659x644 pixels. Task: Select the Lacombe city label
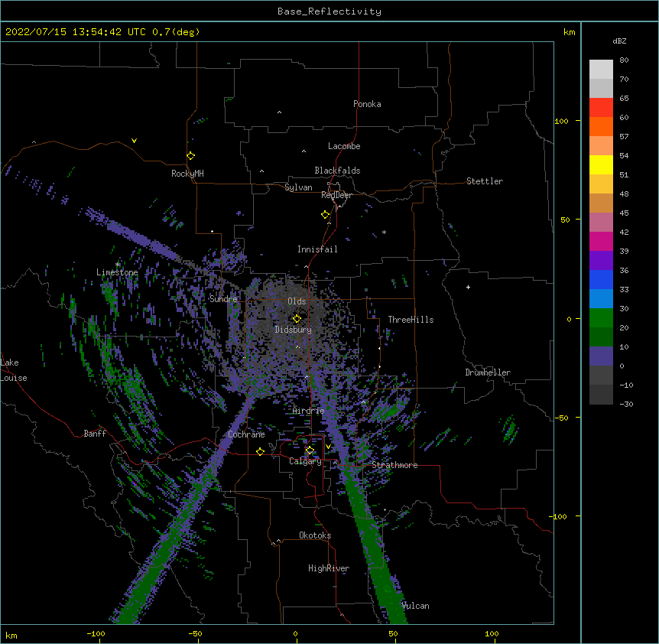pos(344,146)
